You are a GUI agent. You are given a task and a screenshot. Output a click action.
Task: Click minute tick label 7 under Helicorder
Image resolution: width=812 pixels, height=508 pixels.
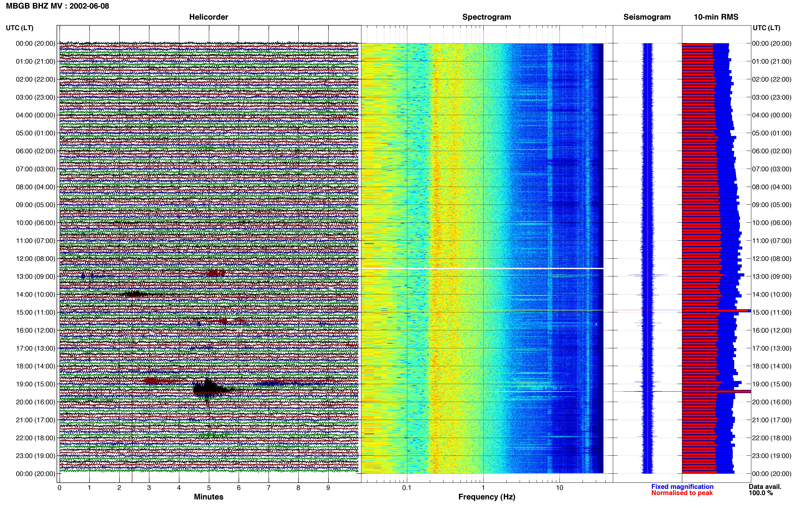(x=269, y=488)
